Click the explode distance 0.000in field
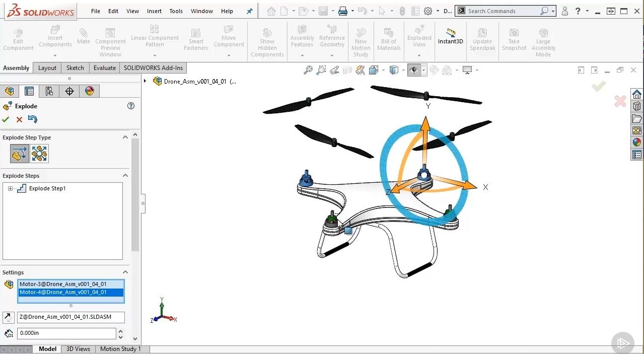Image resolution: width=644 pixels, height=354 pixels. 66,333
